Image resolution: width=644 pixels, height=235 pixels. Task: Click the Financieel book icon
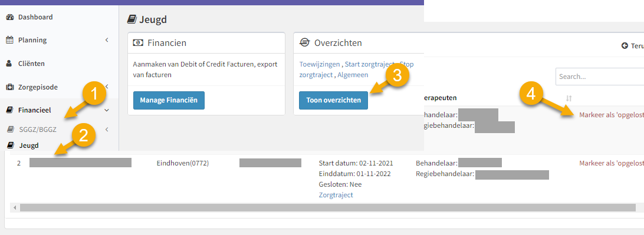(x=10, y=110)
